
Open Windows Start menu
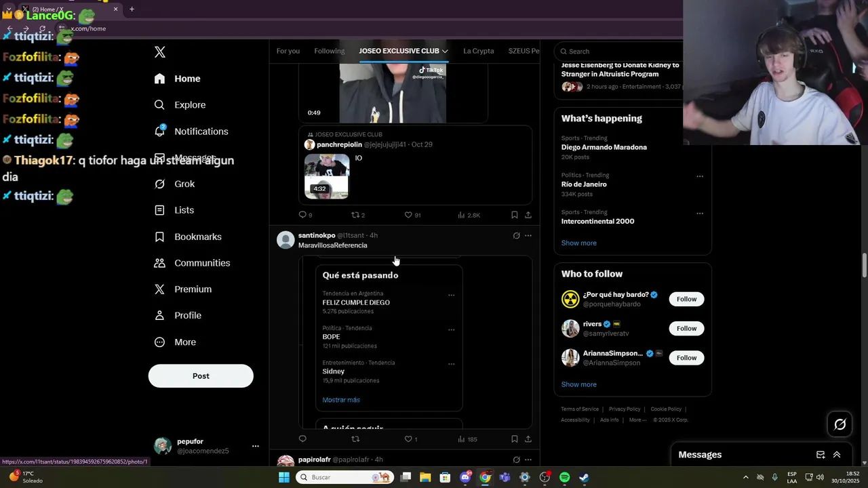pos(284,477)
